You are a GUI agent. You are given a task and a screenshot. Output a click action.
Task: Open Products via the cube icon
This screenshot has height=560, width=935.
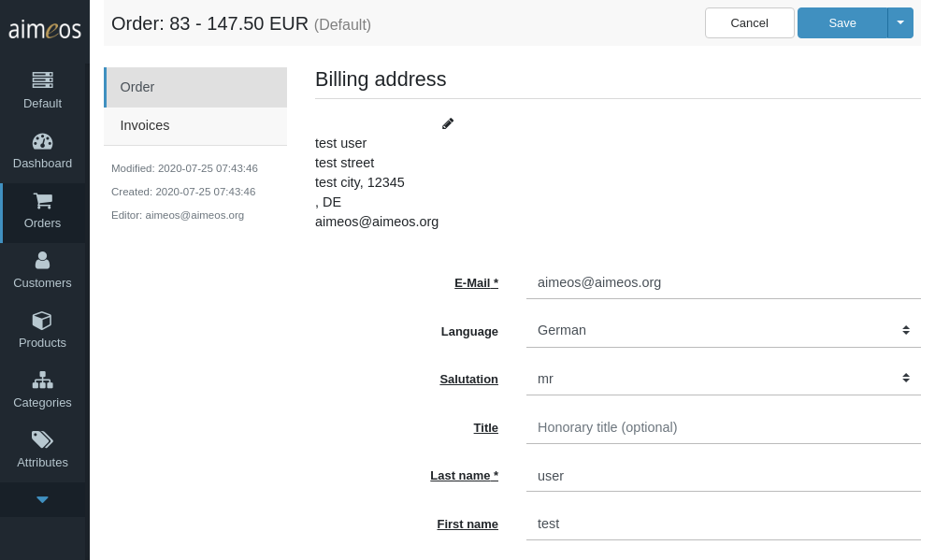pos(42,321)
